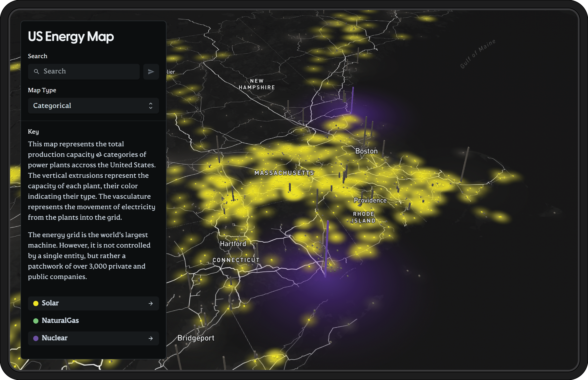Toggle the Nuclear category filter
The image size is (588, 380).
point(93,338)
